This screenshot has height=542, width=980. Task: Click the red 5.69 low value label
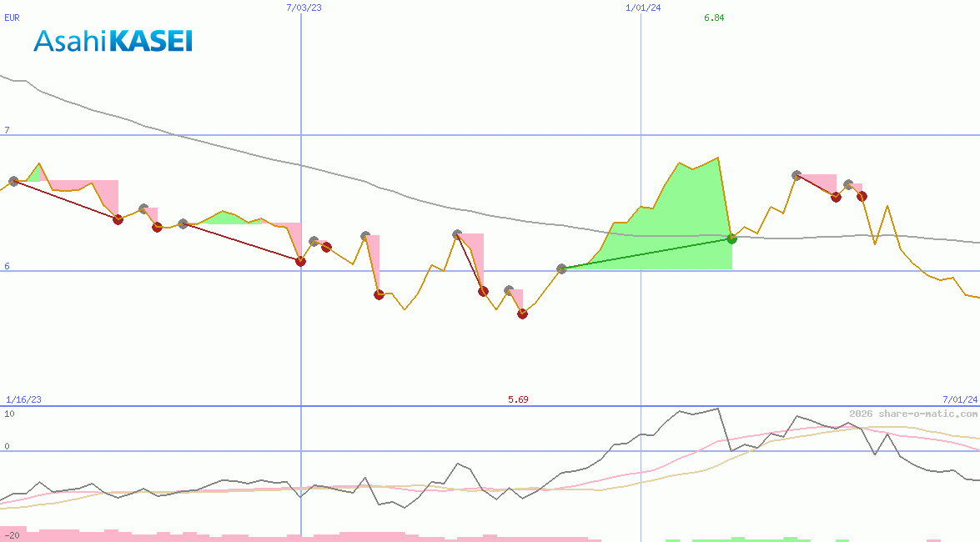click(518, 399)
